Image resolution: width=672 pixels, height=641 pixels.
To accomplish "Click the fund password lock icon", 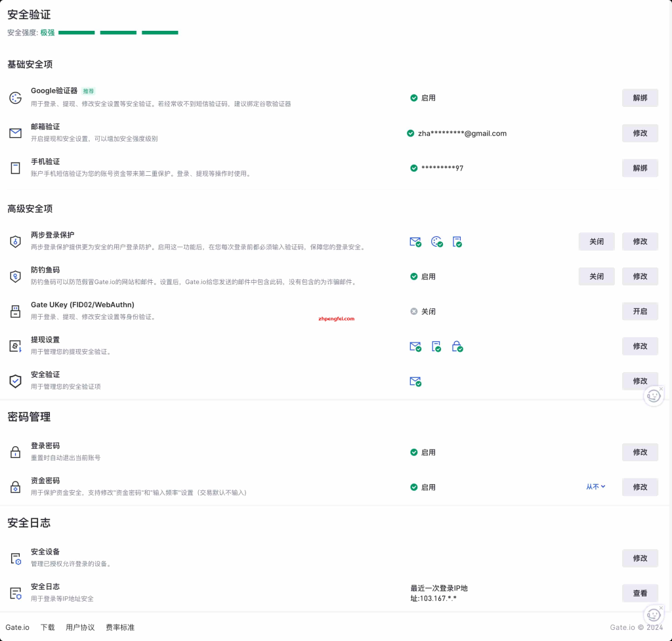I will tap(16, 487).
